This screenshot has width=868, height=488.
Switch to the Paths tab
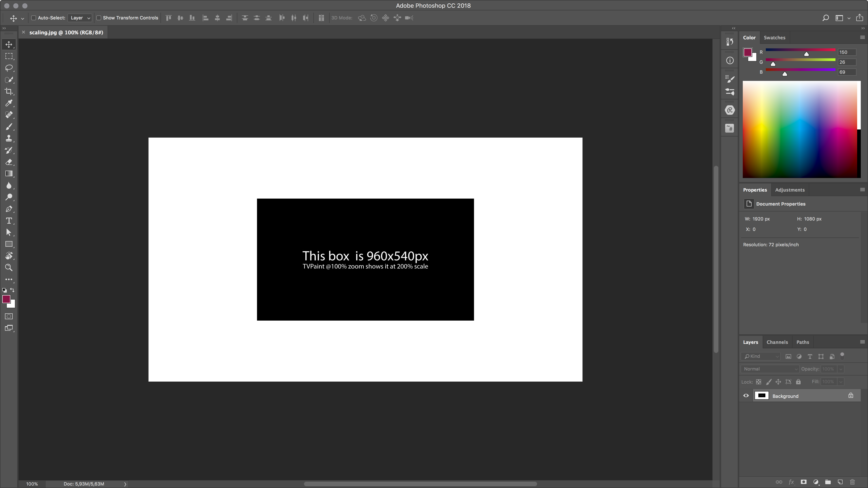803,342
